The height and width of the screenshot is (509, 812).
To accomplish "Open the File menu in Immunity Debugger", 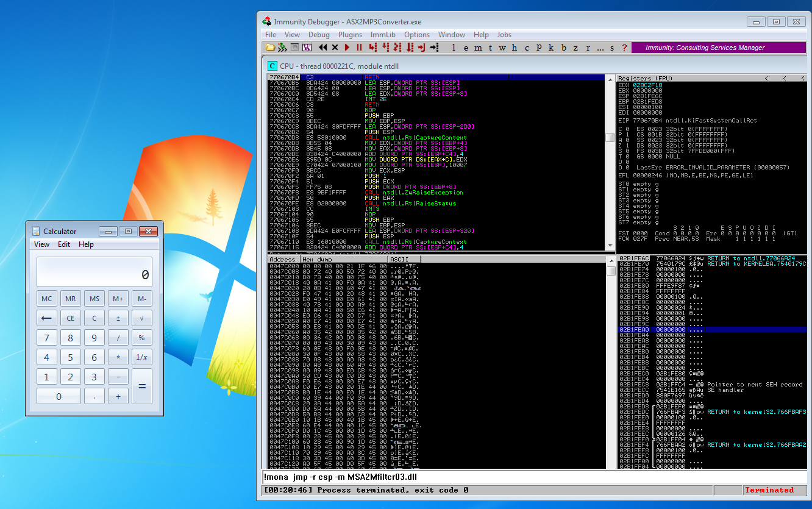I will coord(271,35).
